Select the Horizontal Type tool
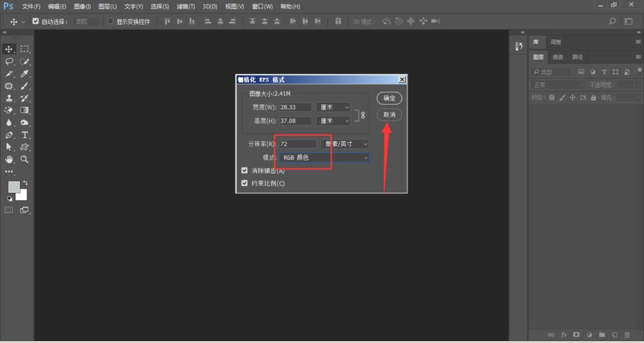The image size is (644, 343). (x=24, y=135)
